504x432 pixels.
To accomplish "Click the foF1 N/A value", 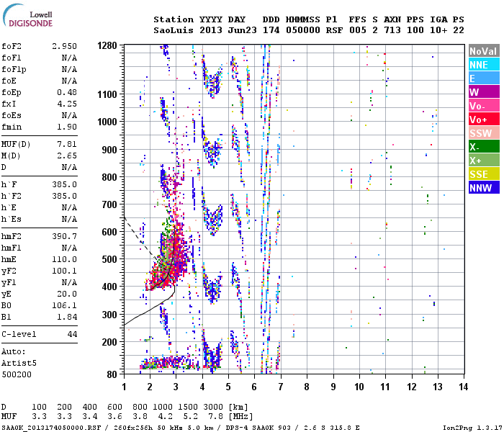I will [69, 58].
